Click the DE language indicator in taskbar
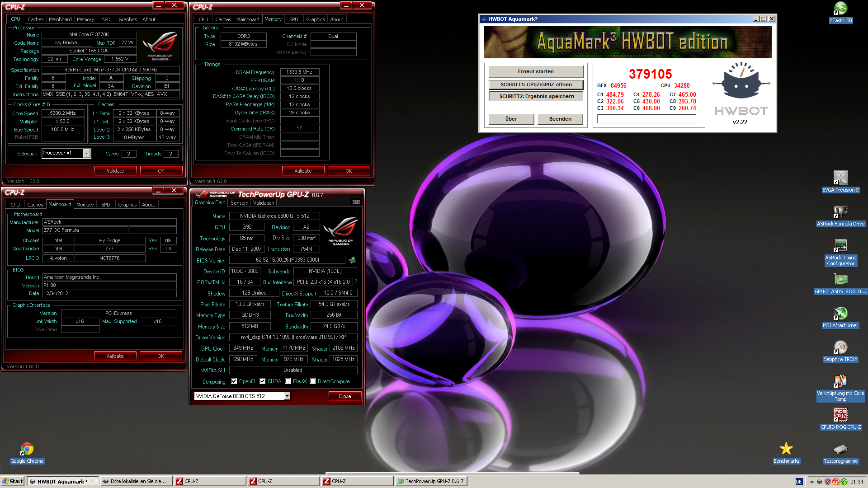Screen dimensions: 868x488 (x=799, y=482)
